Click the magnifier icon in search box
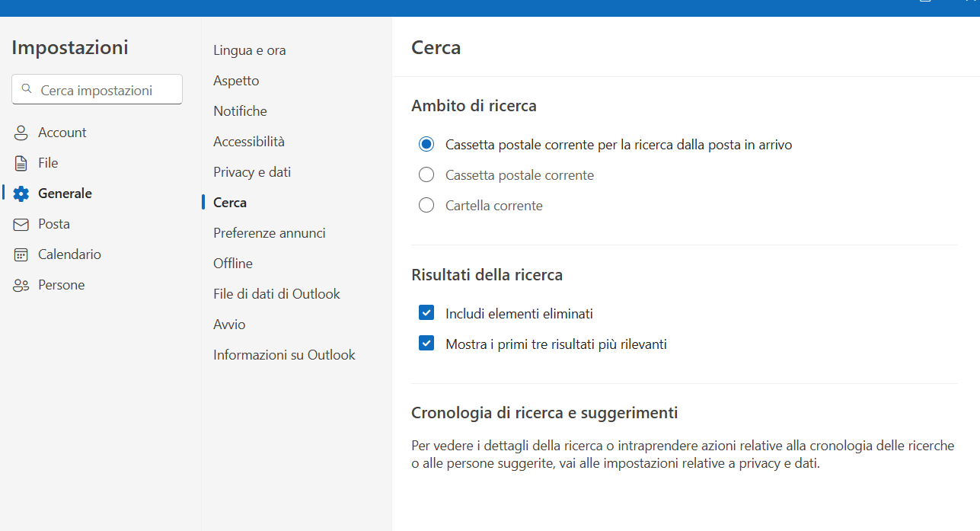Image resolution: width=980 pixels, height=531 pixels. [27, 89]
